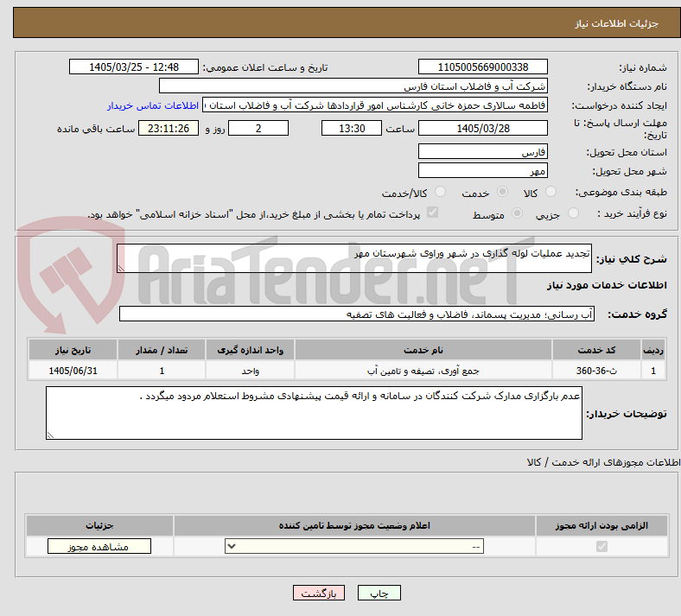This screenshot has height=616, width=681.
Task: Click the date cell 1405/06/31
Action: point(73,371)
